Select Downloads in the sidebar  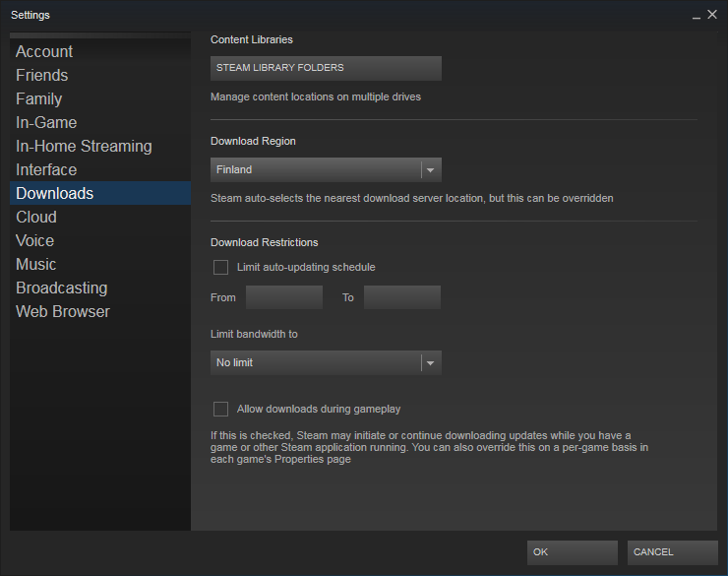click(99, 193)
